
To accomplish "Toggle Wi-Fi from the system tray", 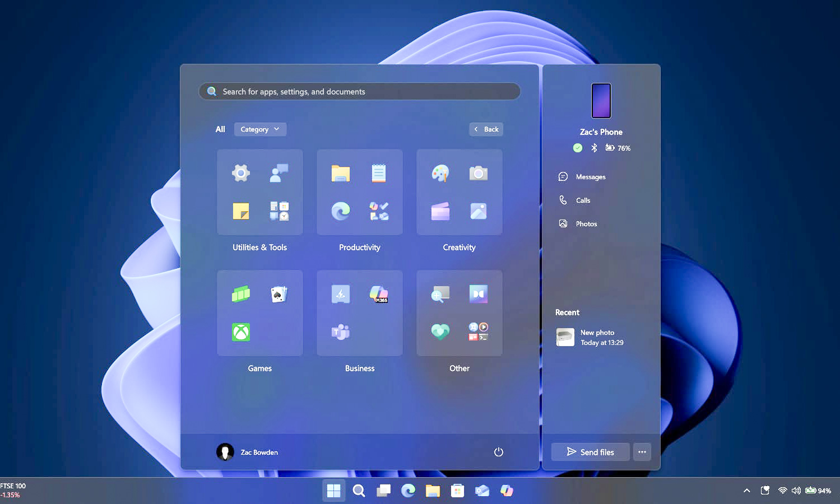I will pyautogui.click(x=782, y=490).
